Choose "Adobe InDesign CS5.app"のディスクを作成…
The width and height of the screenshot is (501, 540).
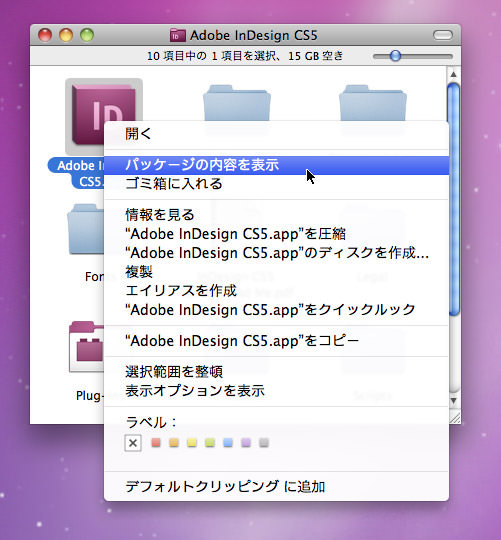tap(276, 253)
